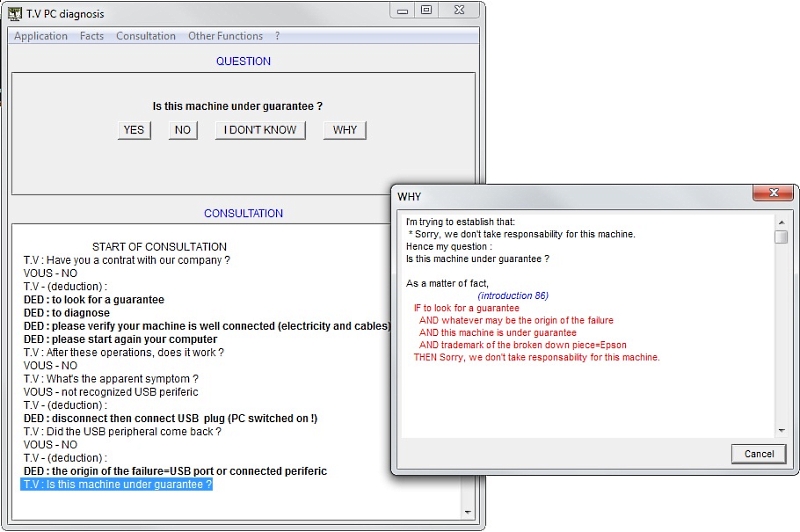Click 'IF to look for a guarantee' rule line
The width and height of the screenshot is (800, 532).
466,308
